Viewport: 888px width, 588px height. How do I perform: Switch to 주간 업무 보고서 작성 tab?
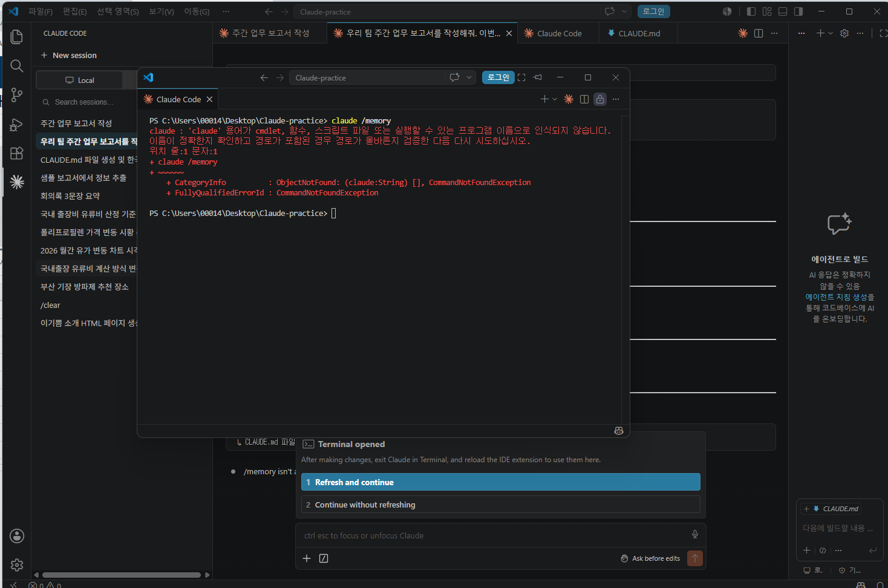(270, 33)
